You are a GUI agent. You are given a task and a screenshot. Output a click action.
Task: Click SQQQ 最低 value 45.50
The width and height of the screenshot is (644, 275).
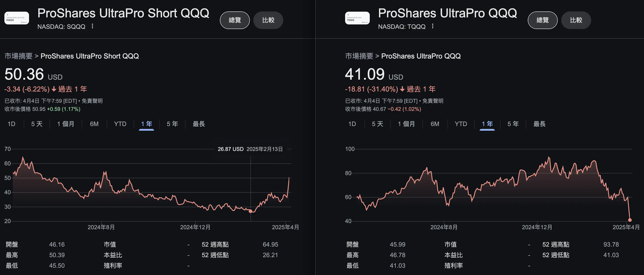[x=57, y=266]
